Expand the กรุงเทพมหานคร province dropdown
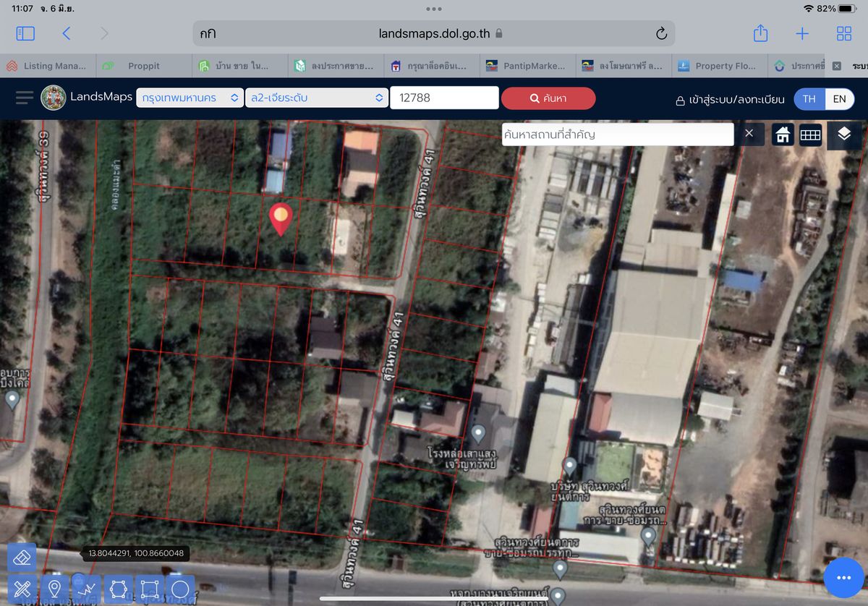Viewport: 868px width, 606px height. 190,98
